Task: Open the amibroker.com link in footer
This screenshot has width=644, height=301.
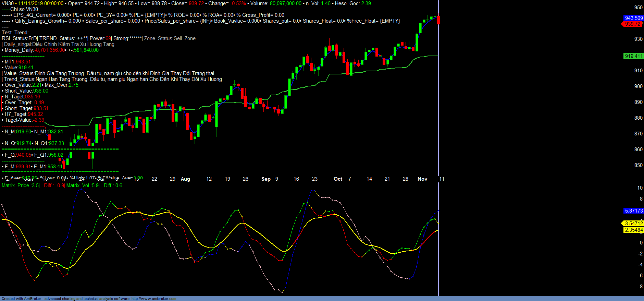Action: [154, 299]
